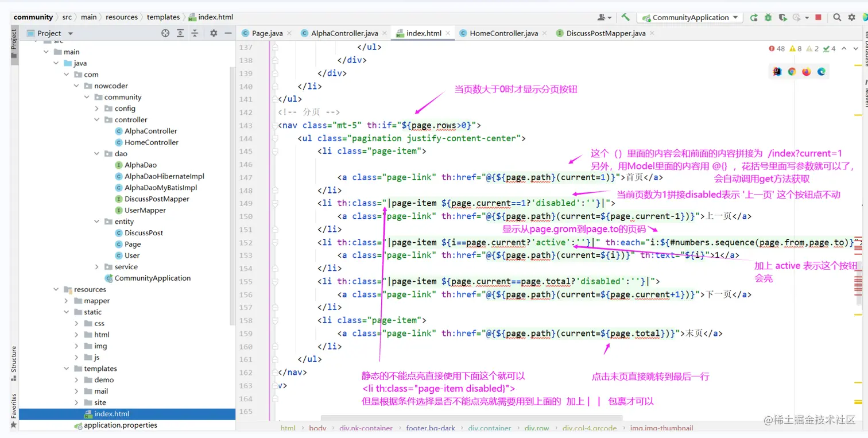The image size is (868, 438).
Task: Collapse the static folder
Action: click(66, 312)
